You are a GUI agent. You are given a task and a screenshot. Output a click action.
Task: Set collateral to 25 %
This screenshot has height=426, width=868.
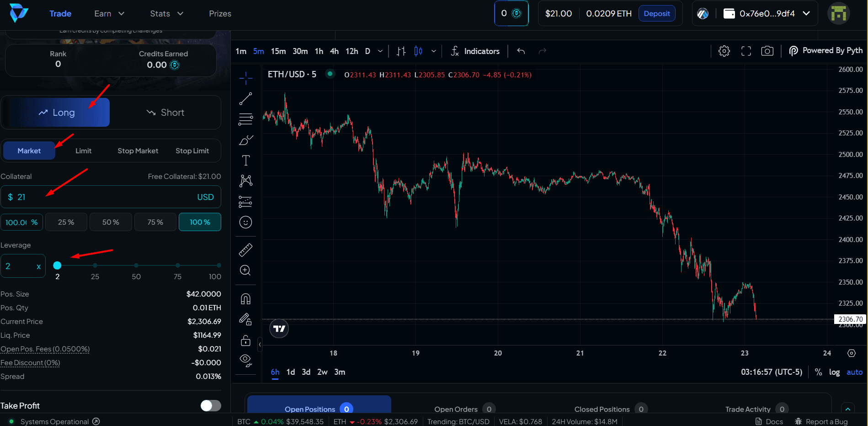(66, 222)
